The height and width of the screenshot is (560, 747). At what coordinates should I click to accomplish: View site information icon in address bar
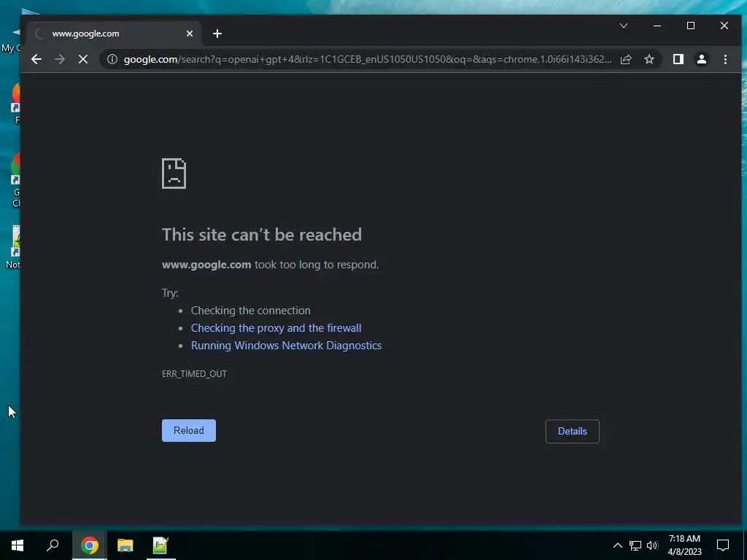(x=112, y=59)
